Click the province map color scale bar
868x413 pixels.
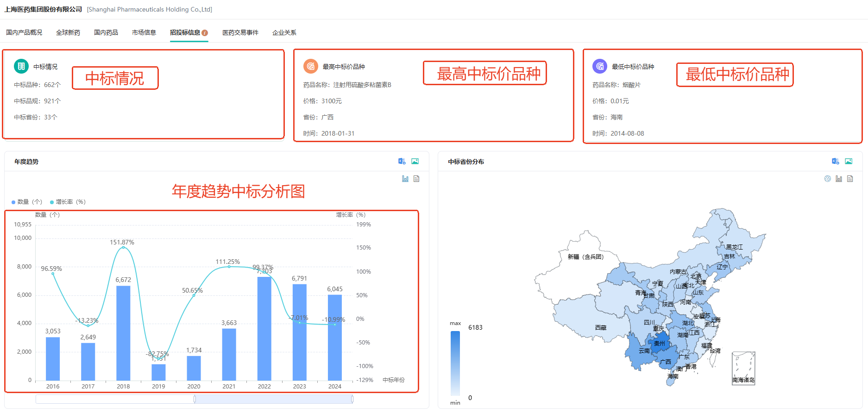pyautogui.click(x=455, y=363)
